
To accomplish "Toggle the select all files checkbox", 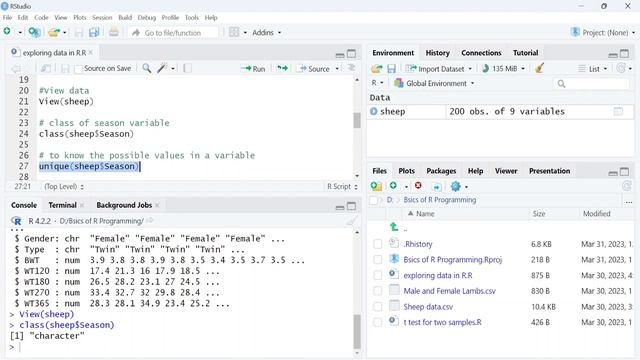I will [x=373, y=200].
